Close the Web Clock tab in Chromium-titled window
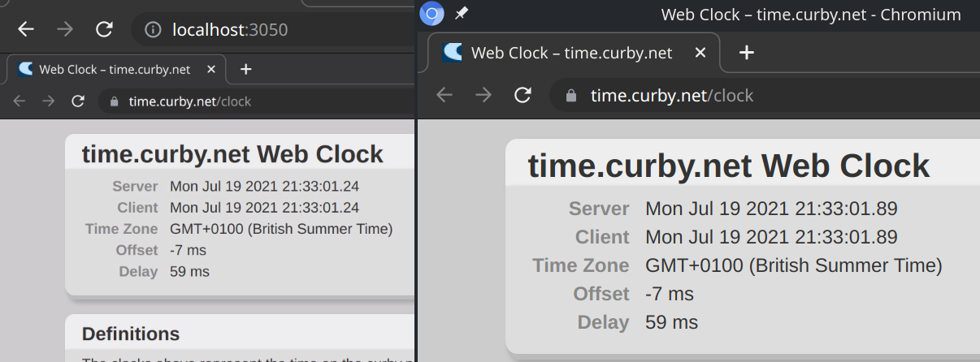The height and width of the screenshot is (362, 980). coord(700,53)
